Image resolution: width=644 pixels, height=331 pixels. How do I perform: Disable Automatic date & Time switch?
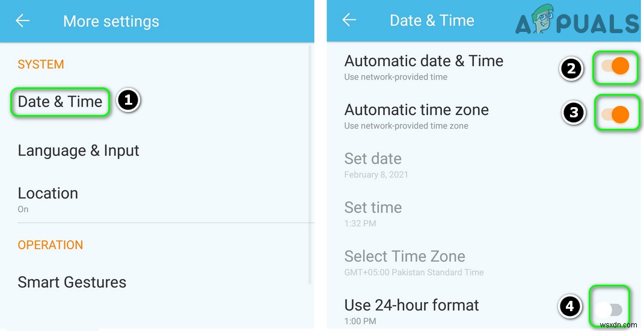coord(615,66)
